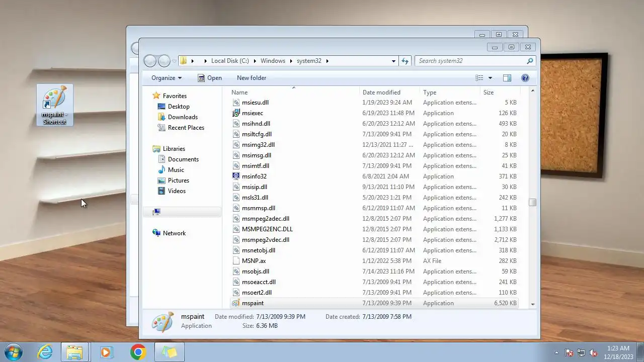Open the Windows Start menu
644x362 pixels.
(13, 352)
